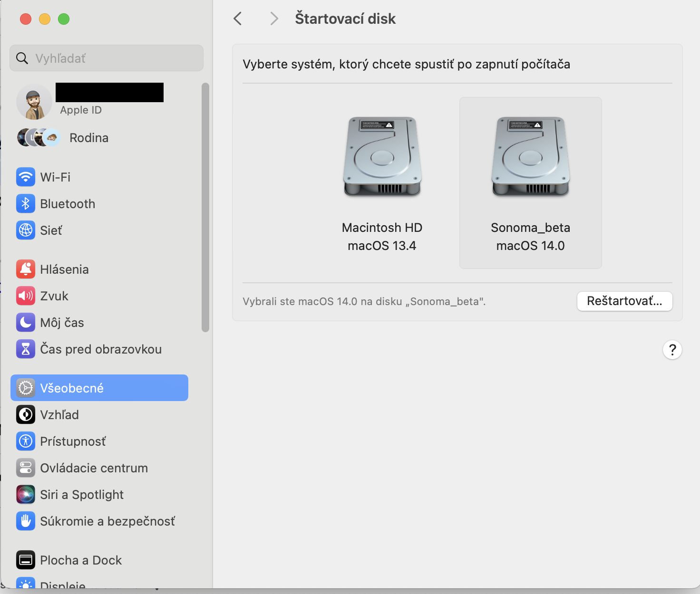The height and width of the screenshot is (594, 700).
Task: Zoom the window with the green button
Action: 64,19
